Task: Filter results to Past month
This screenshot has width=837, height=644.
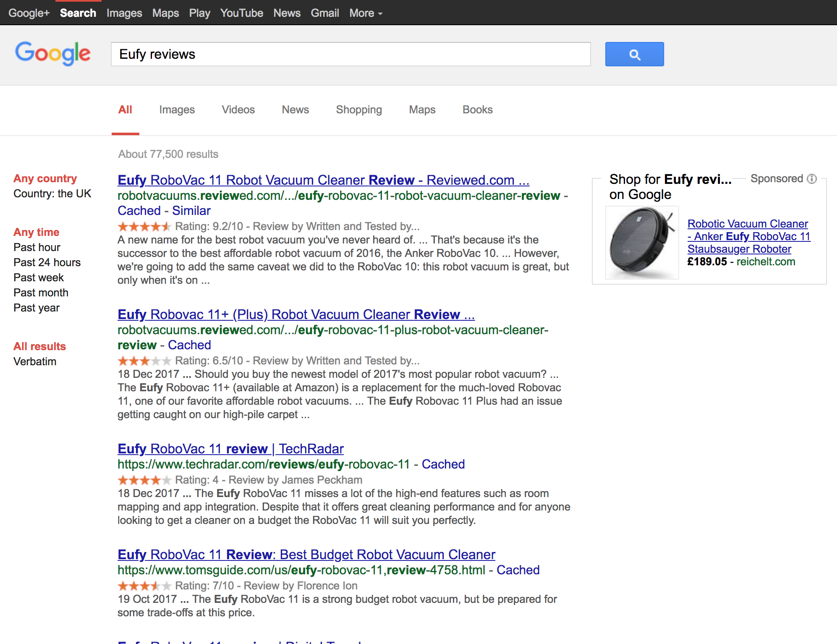Action: pyautogui.click(x=41, y=293)
